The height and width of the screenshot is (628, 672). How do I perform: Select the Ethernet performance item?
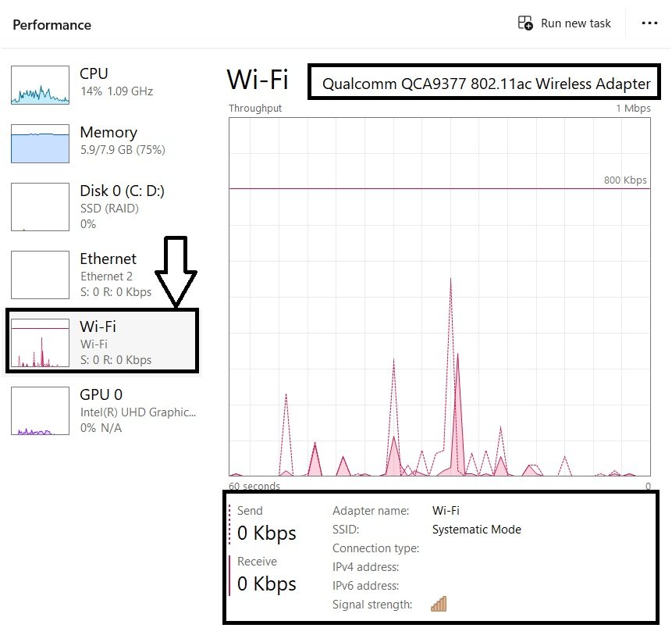[x=102, y=274]
